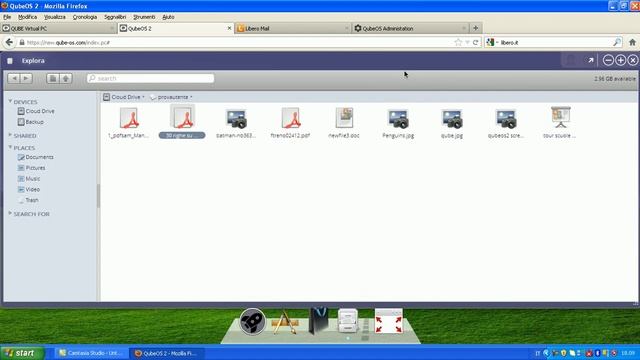Open the Windows Start menu
The image size is (640, 360).
click(x=22, y=353)
